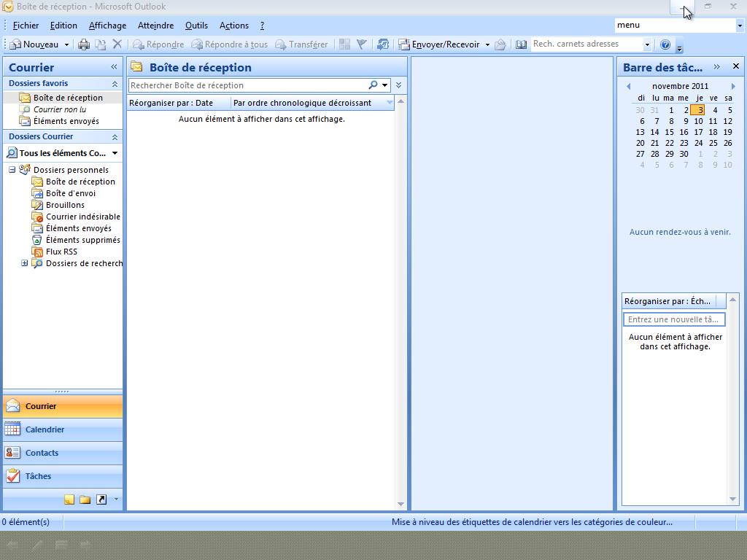Open the address book icon
Viewport: 747px width, 560px height.
pos(521,44)
